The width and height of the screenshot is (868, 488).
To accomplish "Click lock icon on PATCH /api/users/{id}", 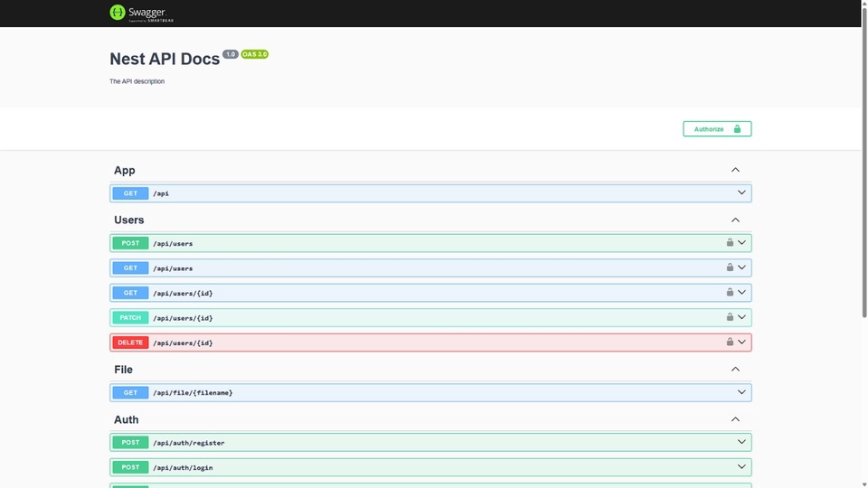I will point(730,317).
